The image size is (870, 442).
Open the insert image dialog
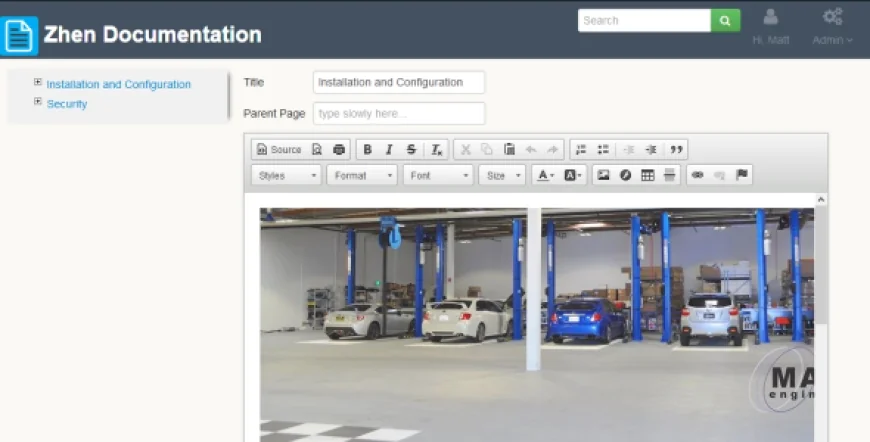click(603, 175)
